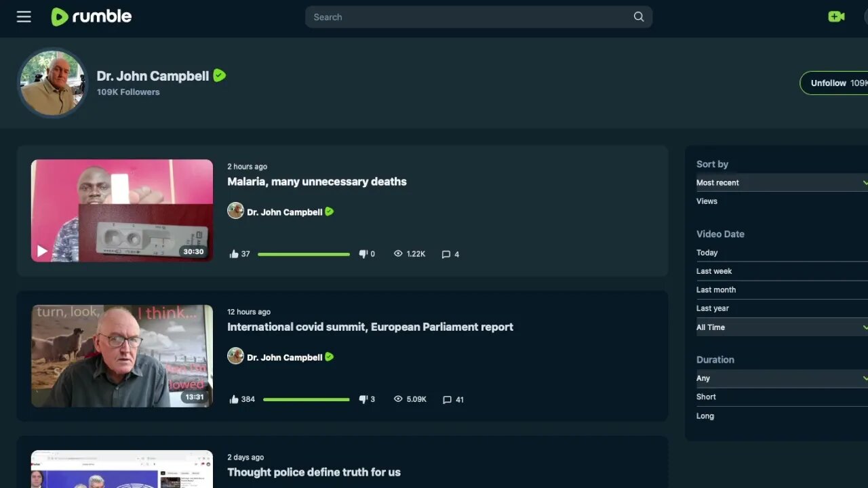Like the International covid summit video
Screen dimensions: 868x488
pos(234,399)
